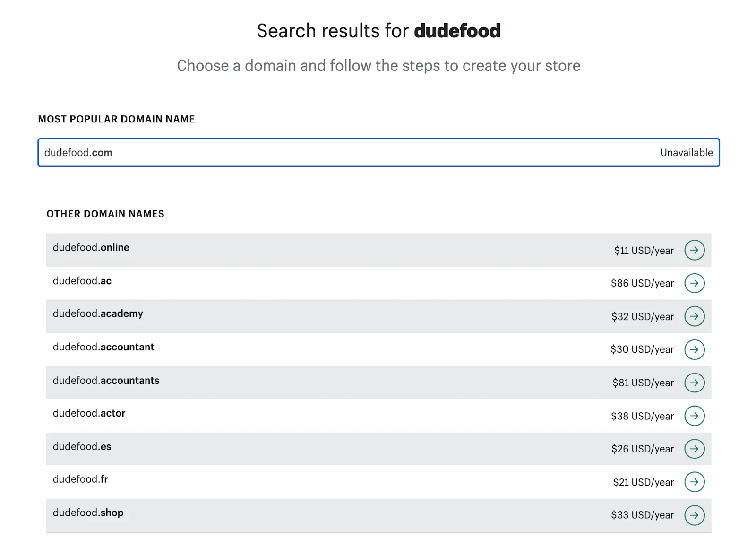Select the dudefood.shop domain name
The width and height of the screenshot is (756, 548).
(88, 513)
